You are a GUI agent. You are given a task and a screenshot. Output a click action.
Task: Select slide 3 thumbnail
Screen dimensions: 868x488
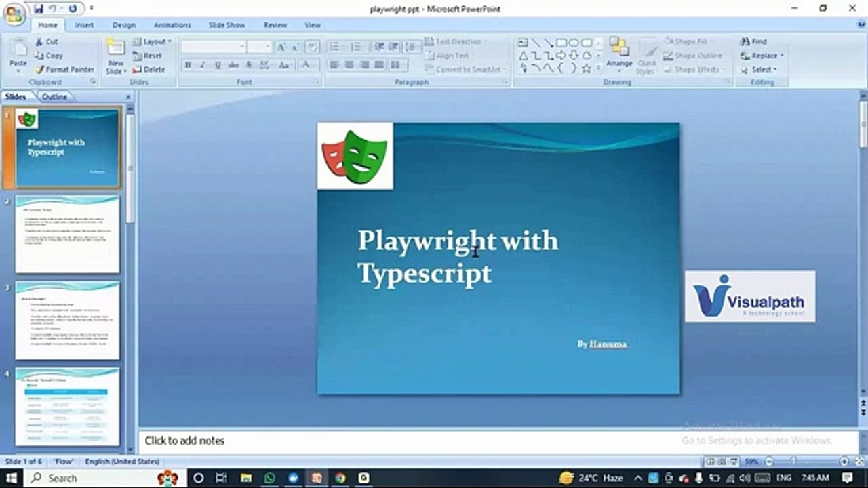[x=67, y=321]
